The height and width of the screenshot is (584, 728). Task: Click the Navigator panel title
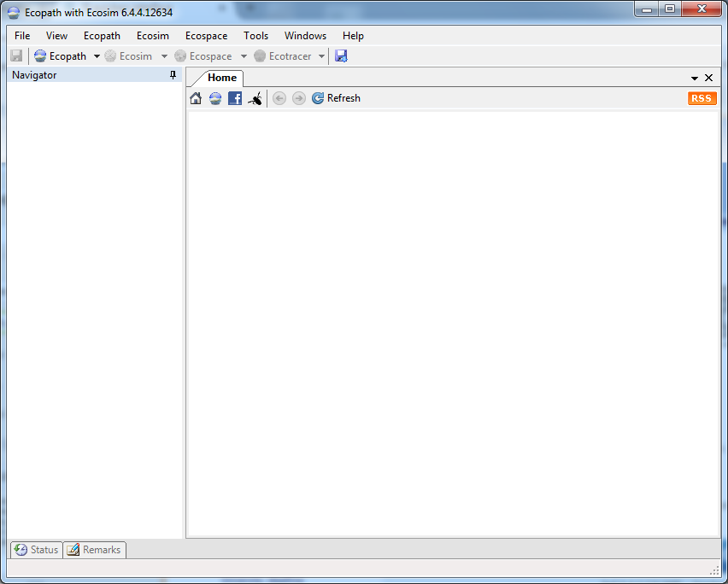coord(34,75)
